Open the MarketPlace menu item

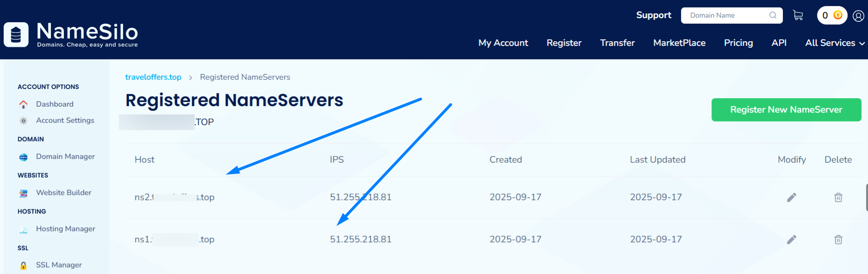pos(679,43)
